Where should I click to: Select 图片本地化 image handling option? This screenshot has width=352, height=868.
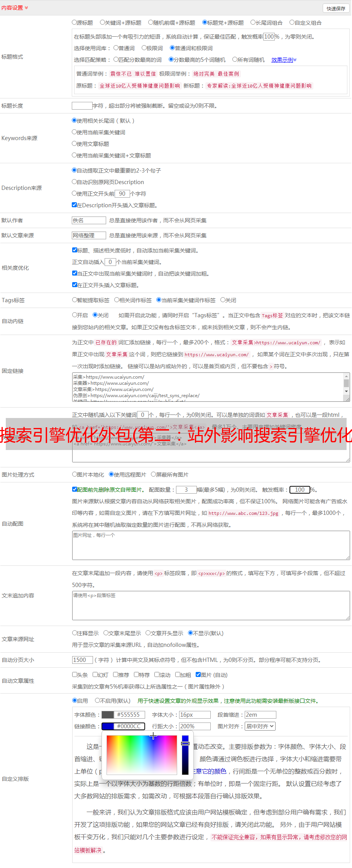(75, 474)
